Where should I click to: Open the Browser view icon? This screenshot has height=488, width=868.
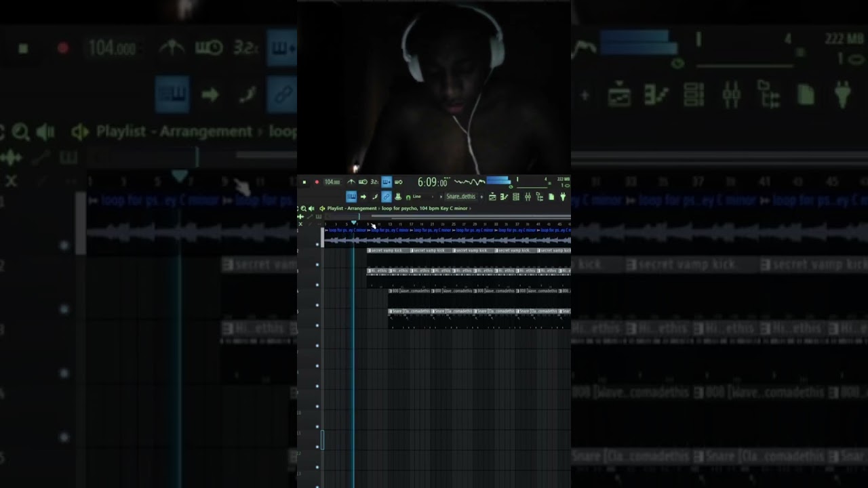point(540,197)
